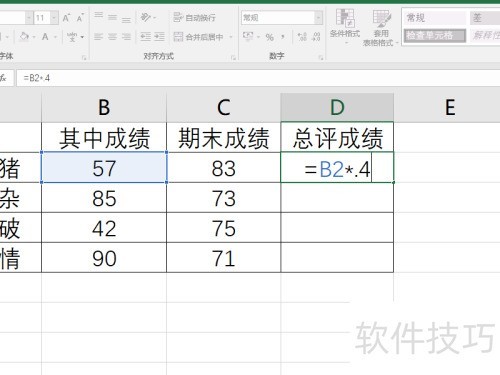Decrease decimal places

coord(316,37)
